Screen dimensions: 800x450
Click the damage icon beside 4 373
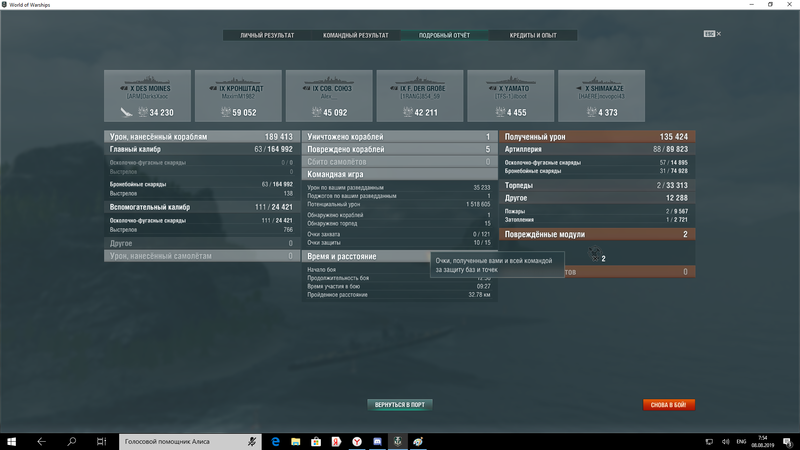(x=591, y=112)
